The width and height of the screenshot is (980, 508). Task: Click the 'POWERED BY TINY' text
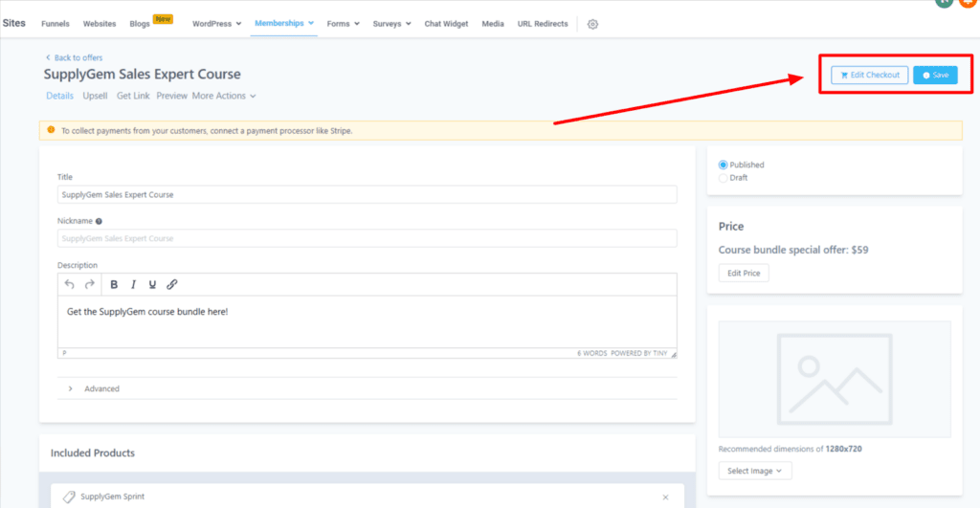tap(638, 353)
